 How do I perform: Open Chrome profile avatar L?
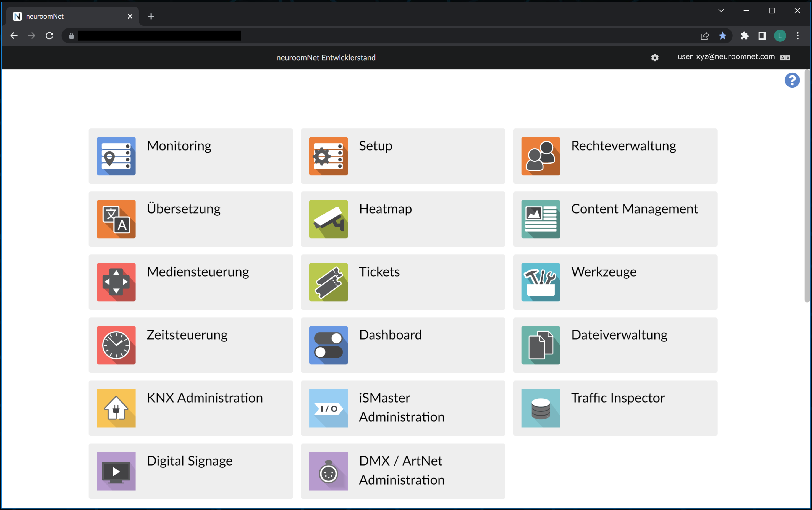coord(780,36)
